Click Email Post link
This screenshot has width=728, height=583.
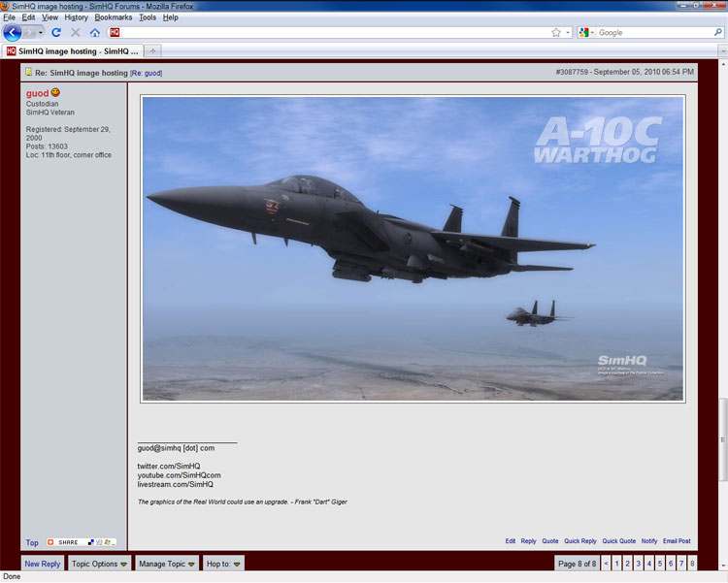pos(677,541)
